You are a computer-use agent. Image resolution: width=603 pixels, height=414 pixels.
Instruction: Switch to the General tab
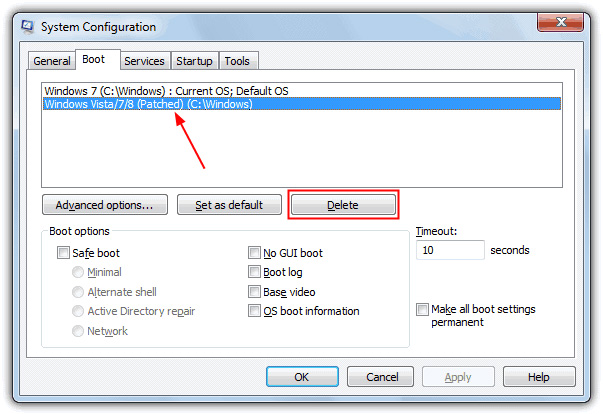click(x=52, y=61)
